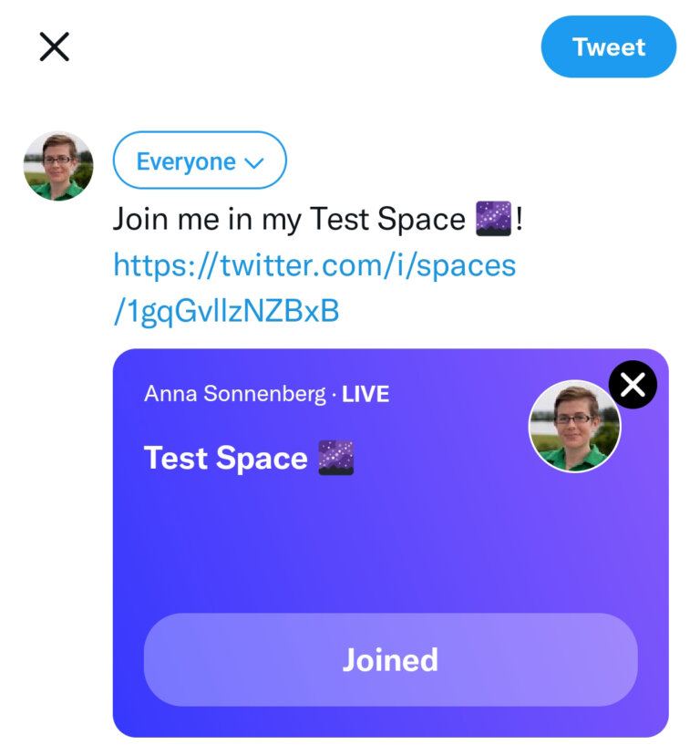Send the post with the Tweet button
This screenshot has height=755, width=700.
(x=608, y=47)
